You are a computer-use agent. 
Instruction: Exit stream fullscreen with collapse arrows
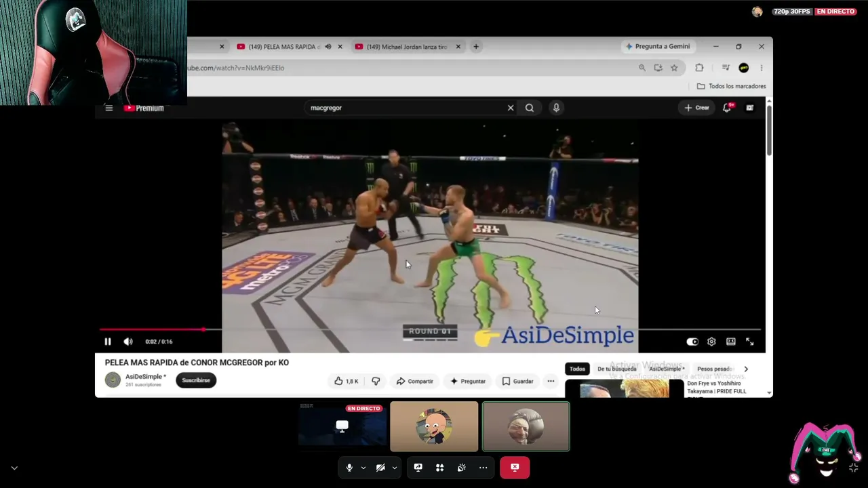(853, 468)
